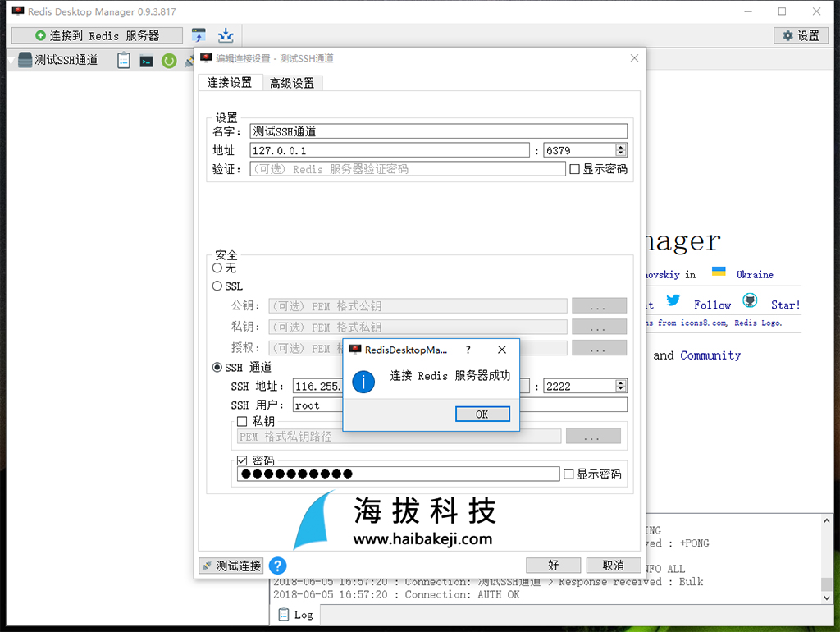The height and width of the screenshot is (632, 840).
Task: Click the green reload icon beside 测试SSH通道
Action: (169, 61)
